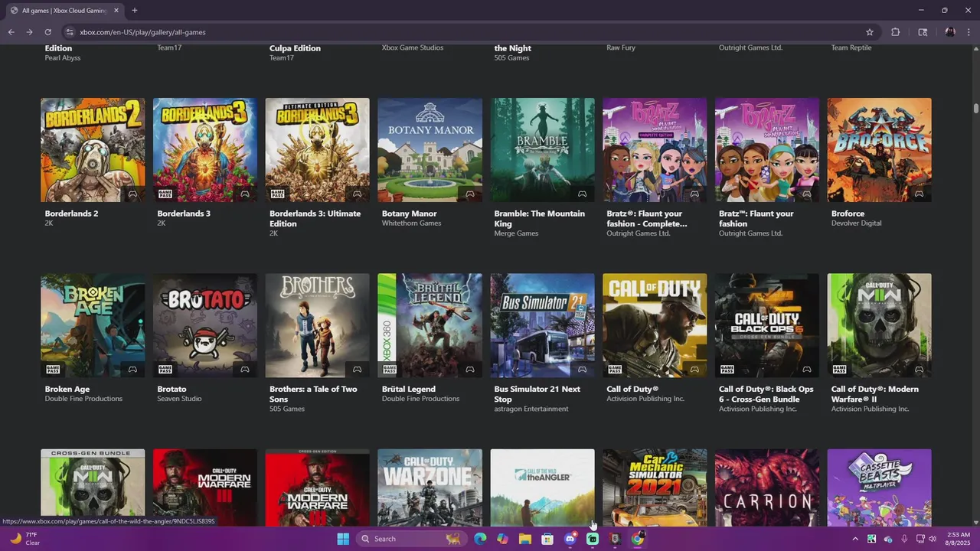This screenshot has height=551, width=980.
Task: Click the Game Pass badge on Borderlands 3 card
Action: 165,194
